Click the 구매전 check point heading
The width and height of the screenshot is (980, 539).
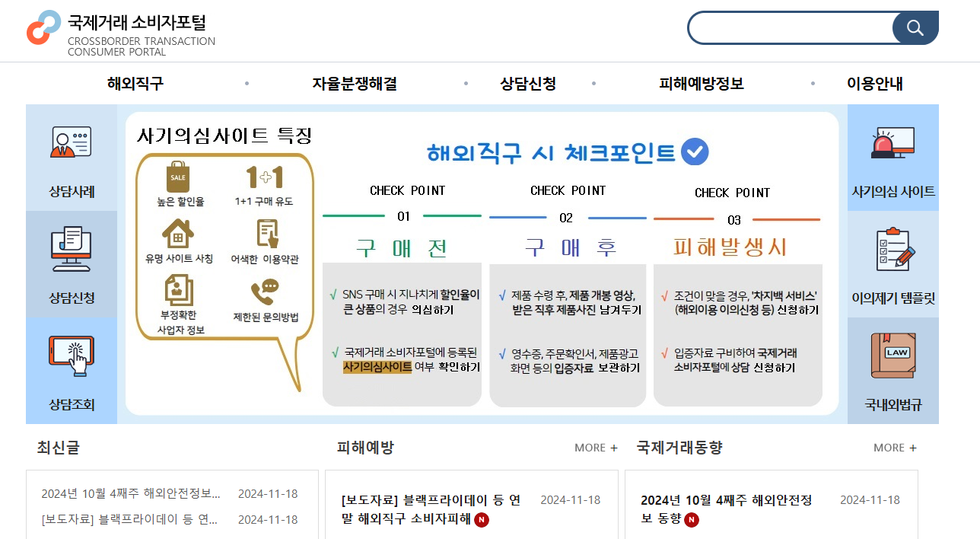click(x=402, y=247)
